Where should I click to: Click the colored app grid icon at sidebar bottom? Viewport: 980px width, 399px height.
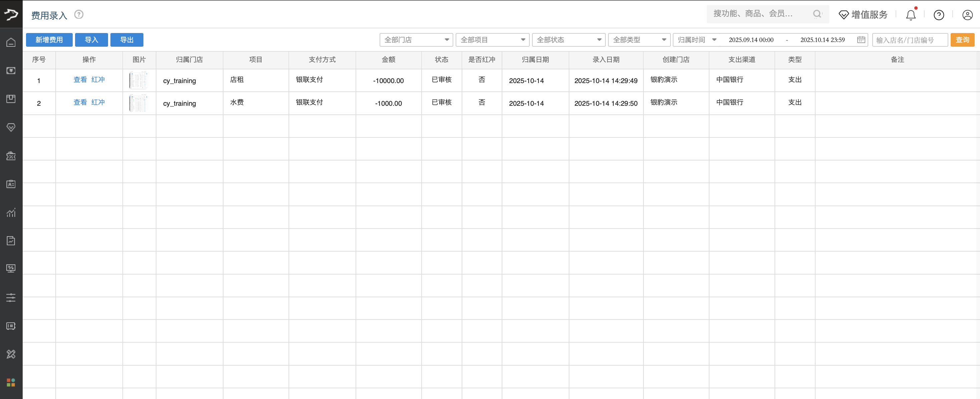click(11, 383)
